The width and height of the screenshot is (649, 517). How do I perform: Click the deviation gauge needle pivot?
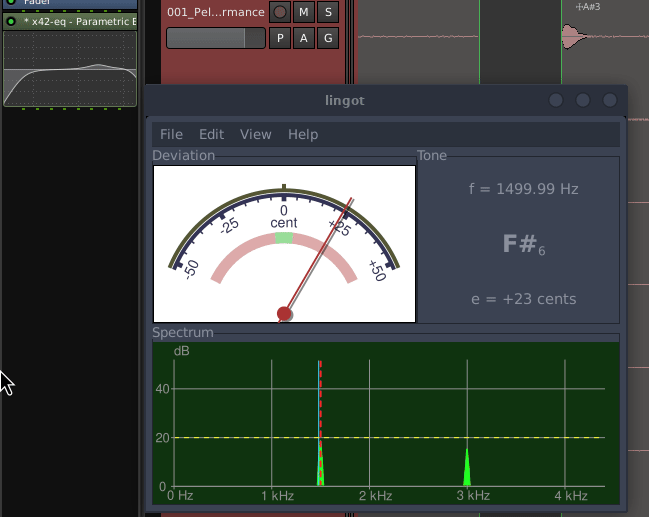tap(284, 314)
